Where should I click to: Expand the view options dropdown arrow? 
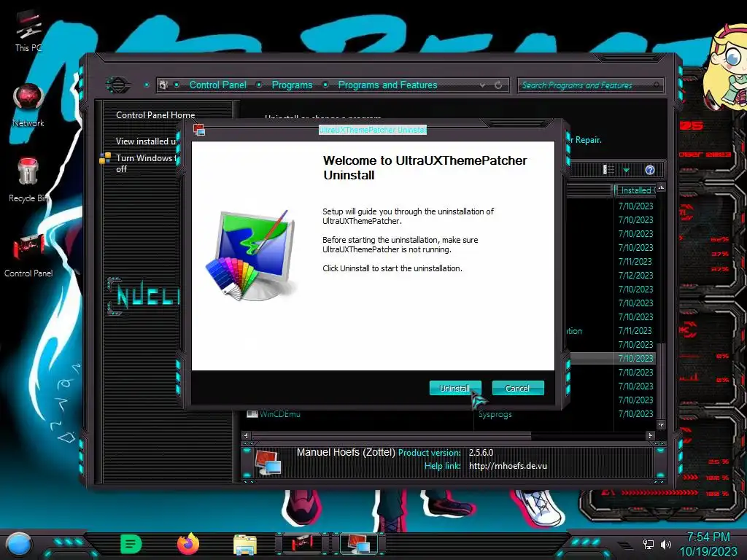click(626, 170)
